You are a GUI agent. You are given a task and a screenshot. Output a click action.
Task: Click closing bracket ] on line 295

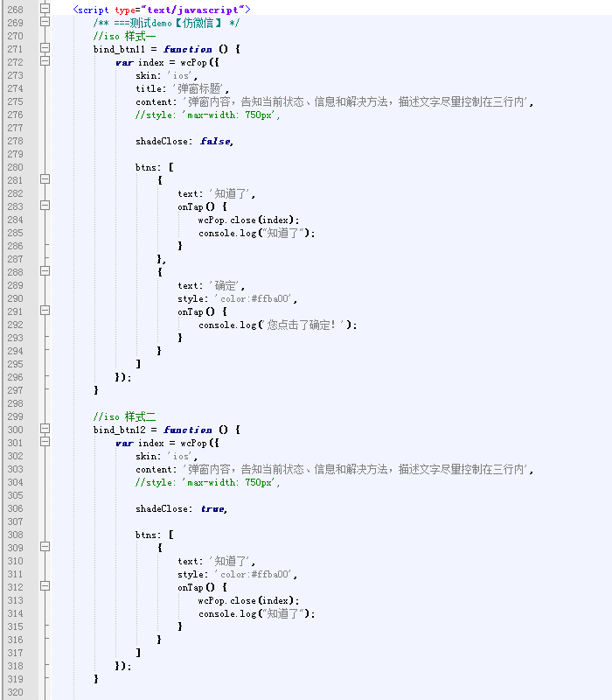pyautogui.click(x=138, y=364)
